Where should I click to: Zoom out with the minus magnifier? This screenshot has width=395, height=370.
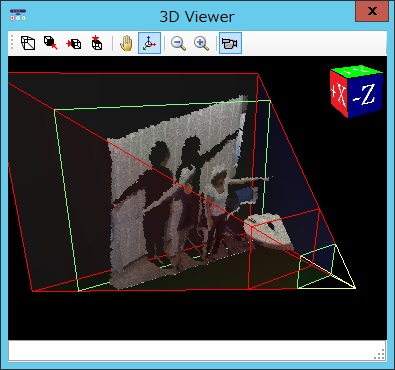click(x=178, y=43)
